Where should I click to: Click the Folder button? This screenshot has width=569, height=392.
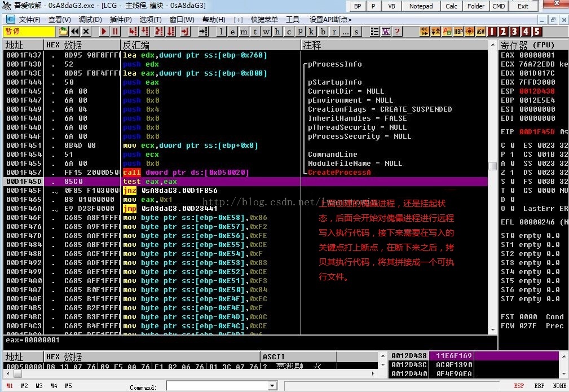click(x=476, y=6)
